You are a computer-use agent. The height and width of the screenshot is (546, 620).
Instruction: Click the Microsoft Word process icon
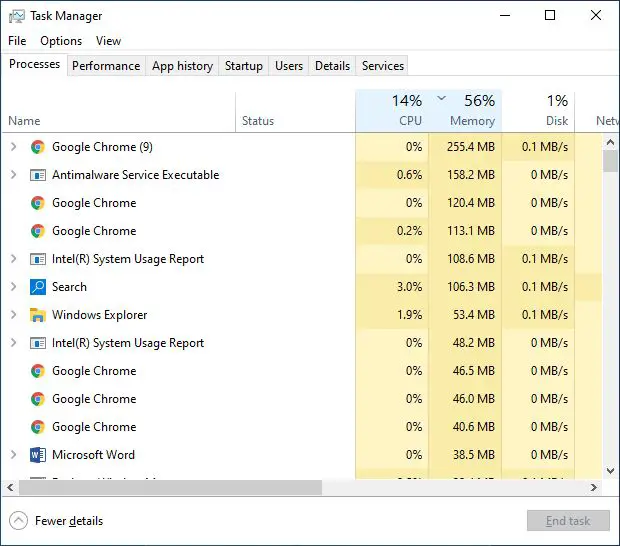pos(38,455)
